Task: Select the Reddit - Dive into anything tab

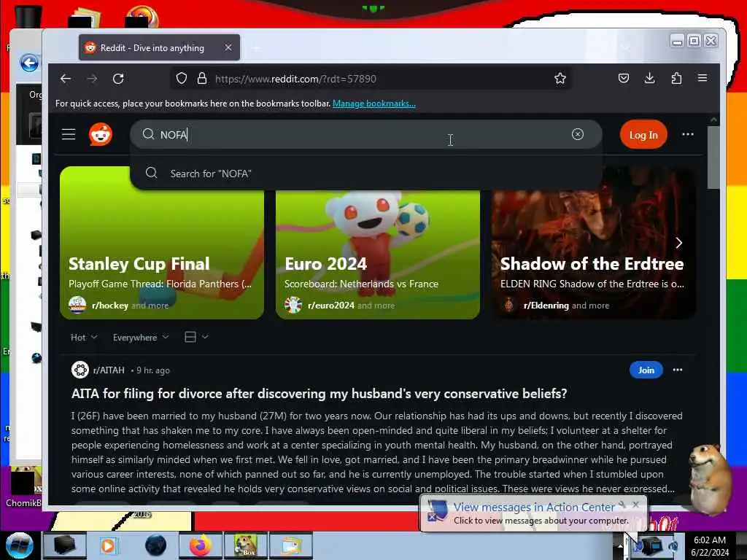Action: pos(159,47)
